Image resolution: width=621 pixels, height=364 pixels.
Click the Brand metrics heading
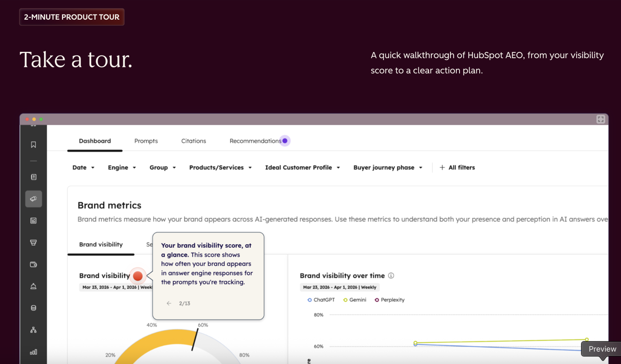click(x=109, y=205)
